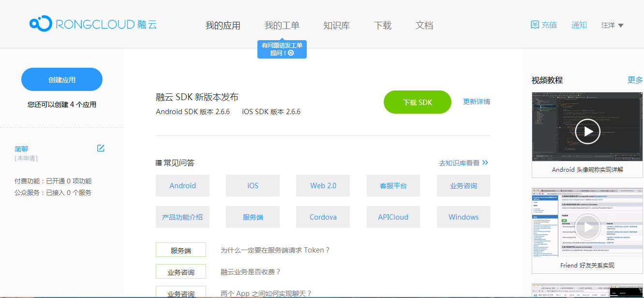Select the iOS FAQ category
The image size is (644, 298).
pos(253,186)
